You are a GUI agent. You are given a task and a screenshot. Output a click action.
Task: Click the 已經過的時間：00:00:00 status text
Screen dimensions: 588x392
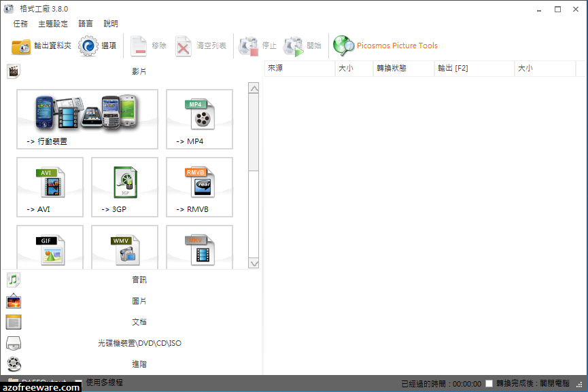(x=441, y=384)
